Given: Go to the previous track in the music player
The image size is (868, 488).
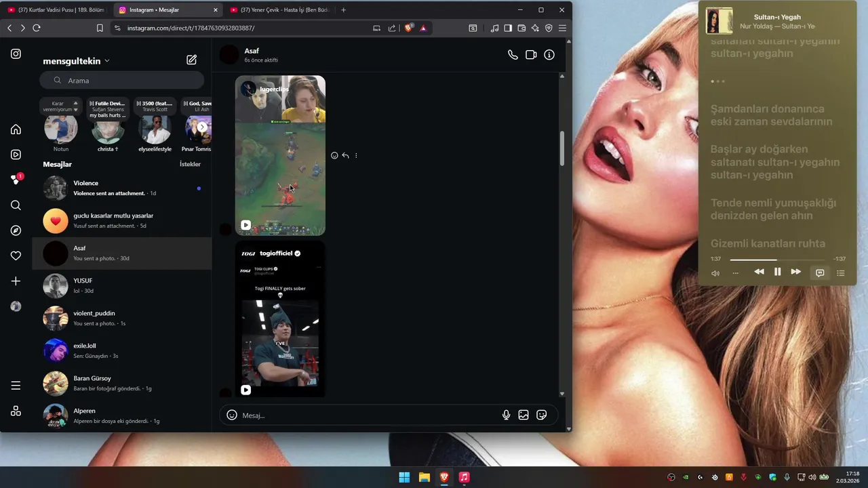Looking at the screenshot, I should (x=759, y=272).
